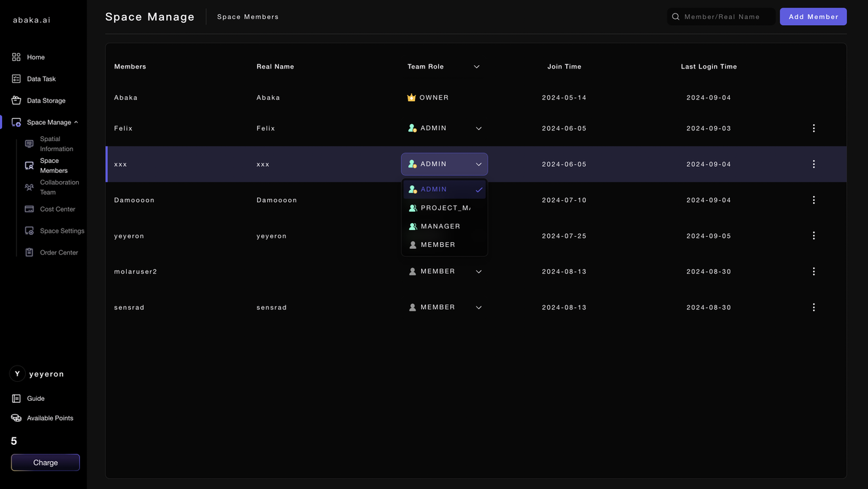
Task: Collapse the Space Manage sidebar section
Action: click(x=76, y=122)
